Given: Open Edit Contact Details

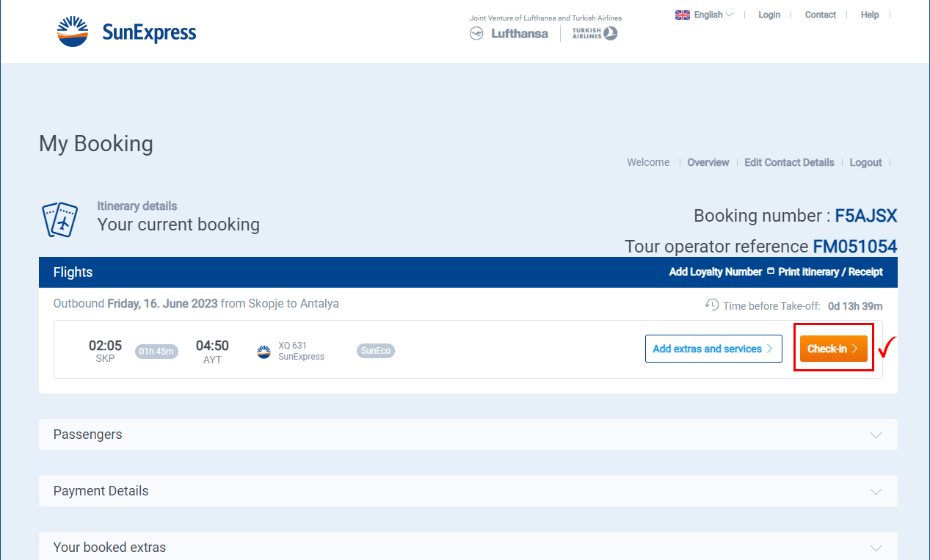Looking at the screenshot, I should 789,162.
